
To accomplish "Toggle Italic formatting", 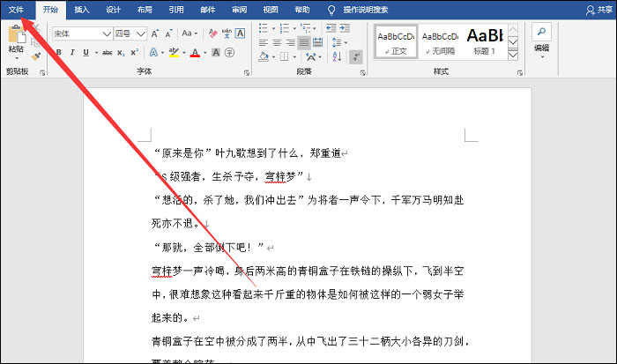I will click(x=73, y=53).
